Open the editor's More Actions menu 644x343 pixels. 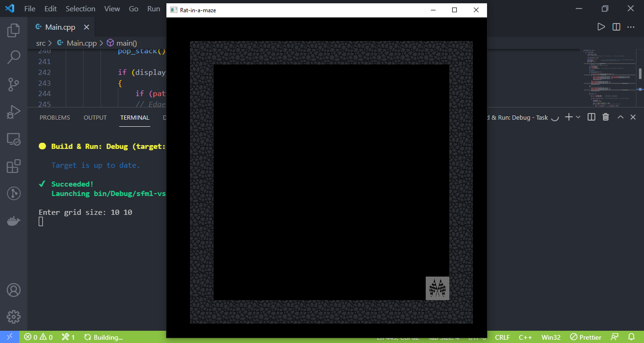[x=631, y=26]
